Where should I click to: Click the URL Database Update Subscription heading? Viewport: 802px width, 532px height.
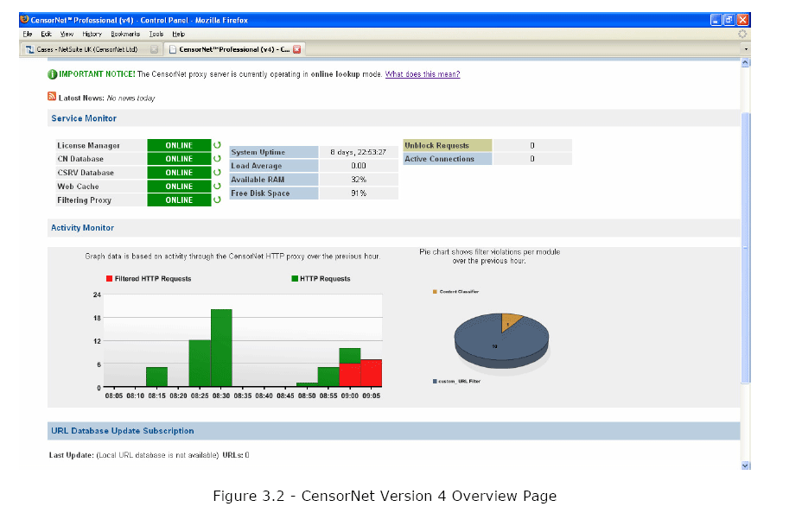click(x=122, y=431)
